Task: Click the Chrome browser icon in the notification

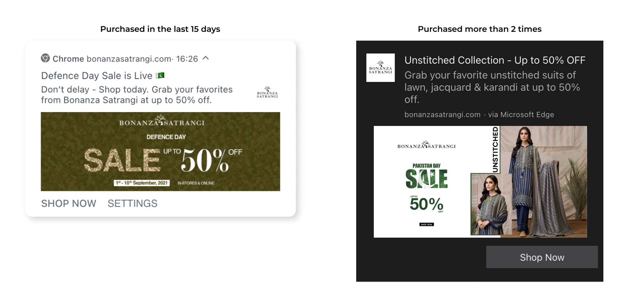Action: pos(45,58)
